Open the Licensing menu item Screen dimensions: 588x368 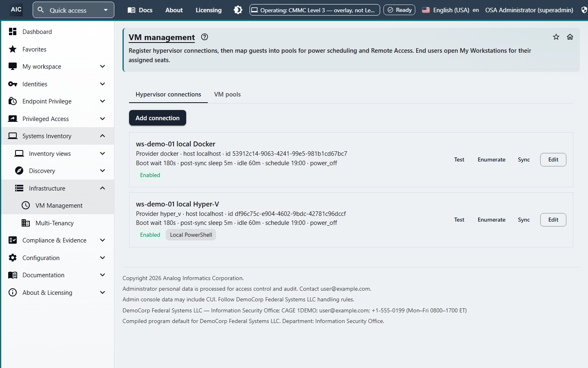tap(209, 10)
